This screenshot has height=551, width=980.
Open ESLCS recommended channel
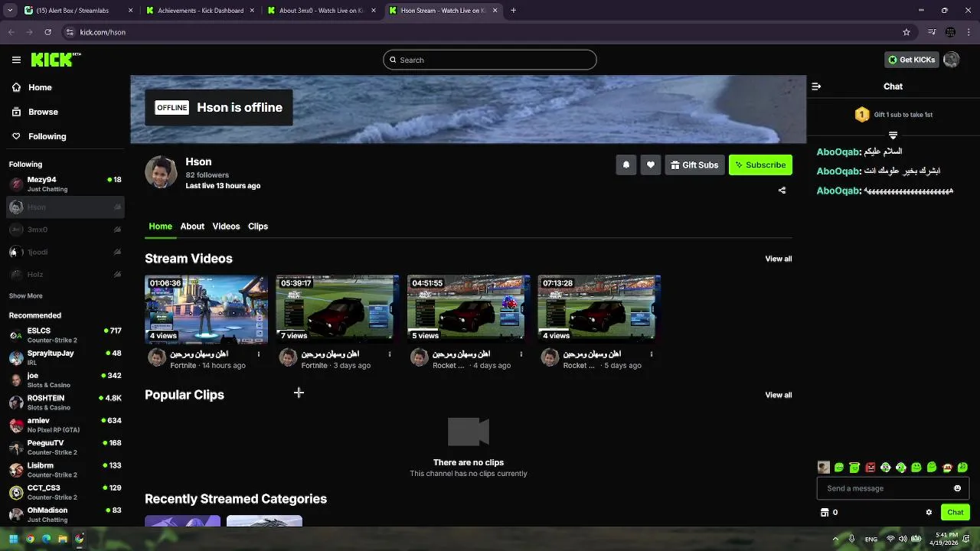click(x=65, y=335)
